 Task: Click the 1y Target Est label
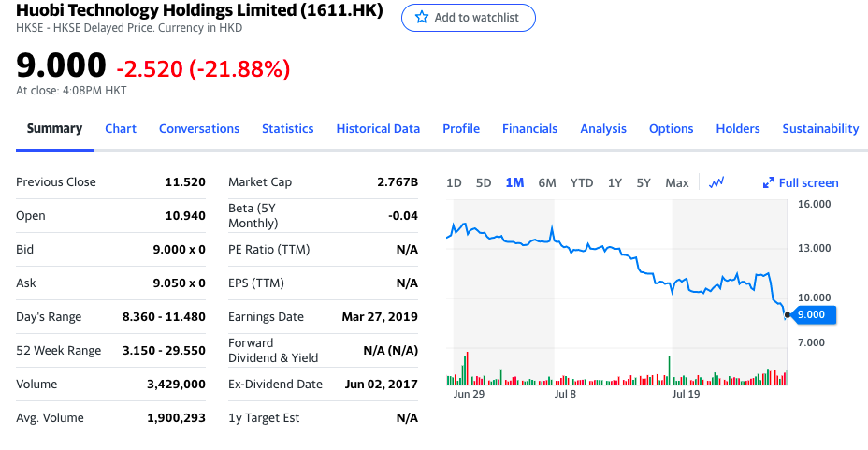264,418
